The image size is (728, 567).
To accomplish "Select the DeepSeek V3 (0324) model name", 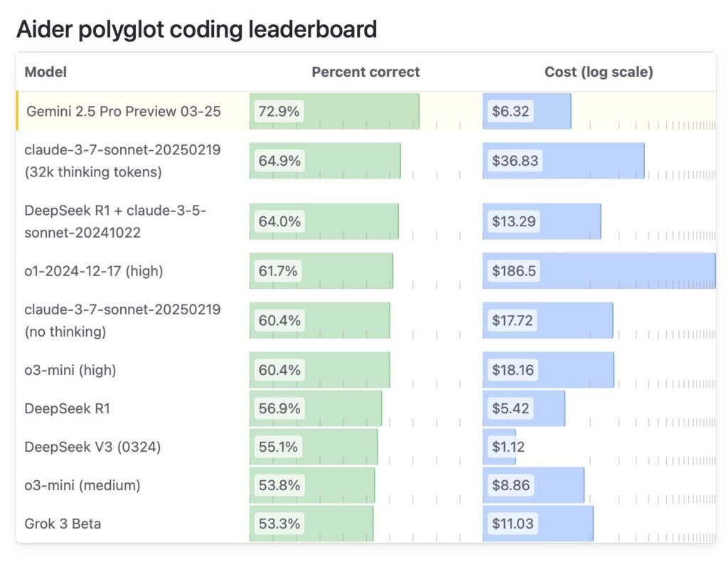I will tap(92, 447).
